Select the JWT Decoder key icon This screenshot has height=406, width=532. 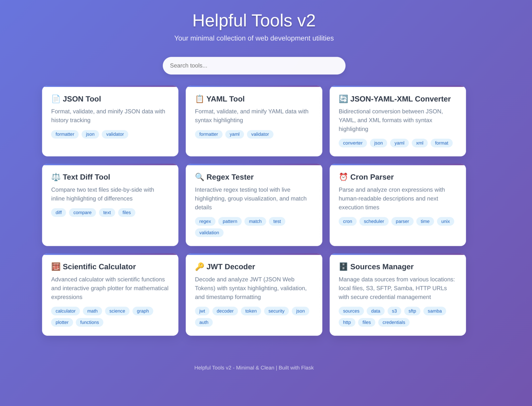tap(199, 266)
